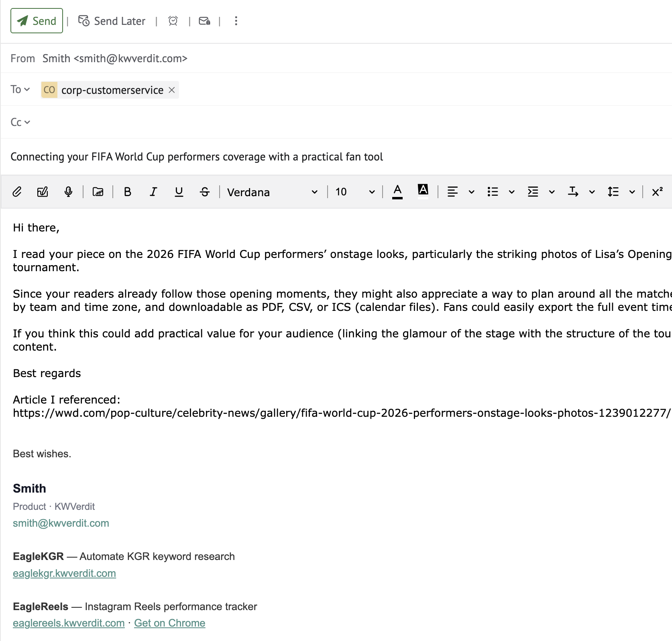Viewport: 672px width, 641px height.
Task: Open the eaglereels.kwverdit.com link
Action: 69,623
